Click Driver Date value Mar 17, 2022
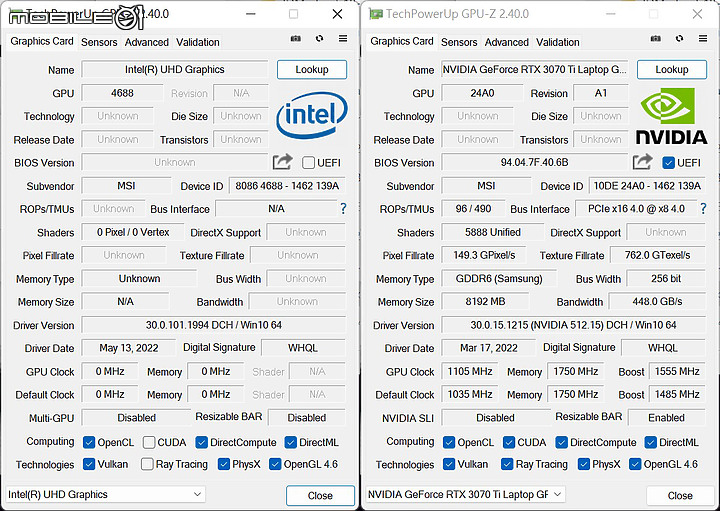720x511 pixels. [489, 348]
